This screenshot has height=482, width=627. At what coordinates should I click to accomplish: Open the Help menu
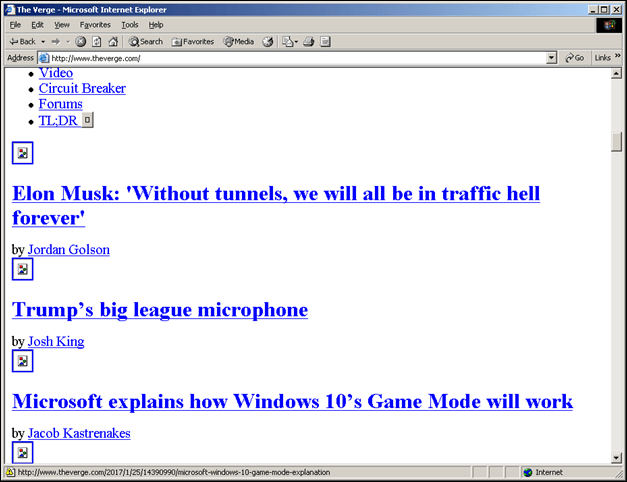[x=156, y=25]
